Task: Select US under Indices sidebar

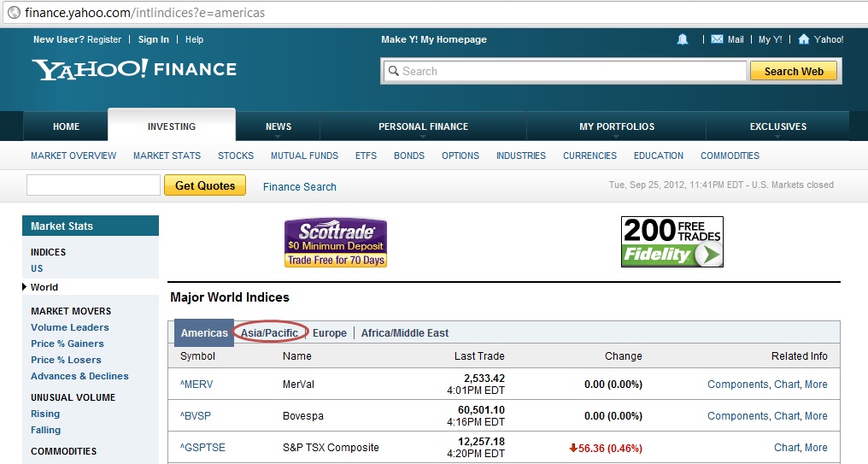Action: (x=37, y=268)
